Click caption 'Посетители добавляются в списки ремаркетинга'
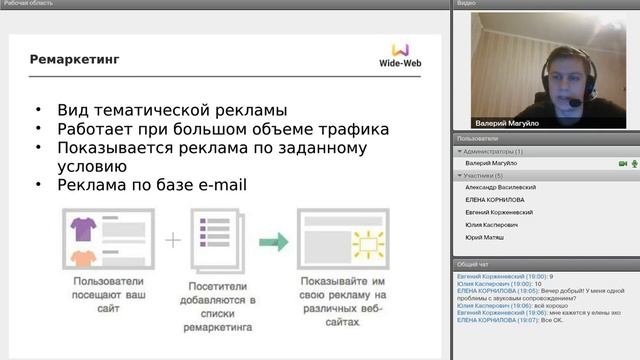This screenshot has height=360, width=640. [x=218, y=307]
